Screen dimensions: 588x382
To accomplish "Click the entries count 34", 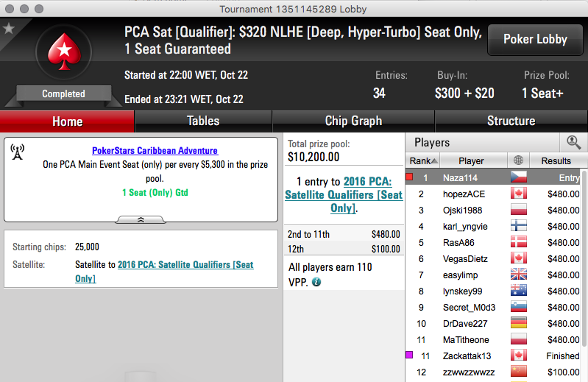I will (379, 93).
